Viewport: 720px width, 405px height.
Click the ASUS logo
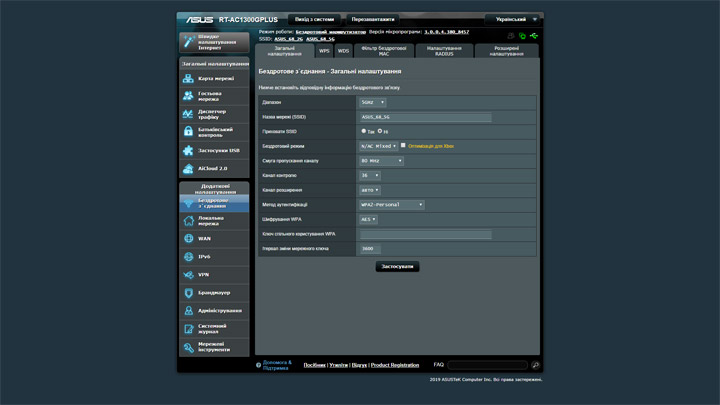click(x=200, y=20)
